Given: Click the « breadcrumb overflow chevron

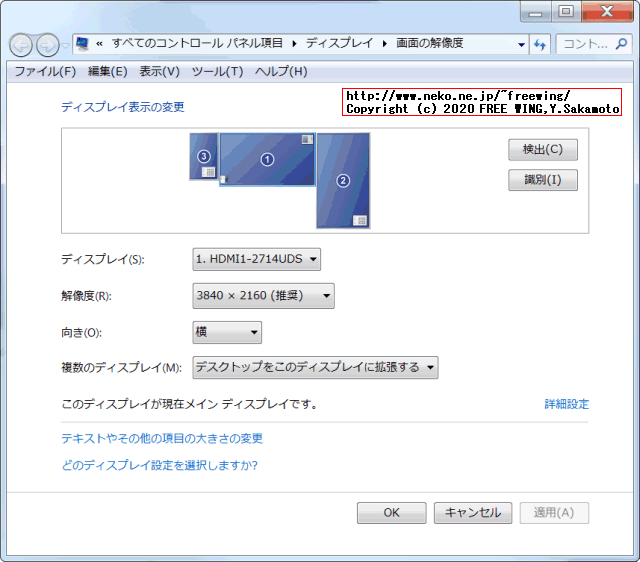Looking at the screenshot, I should pyautogui.click(x=99, y=44).
